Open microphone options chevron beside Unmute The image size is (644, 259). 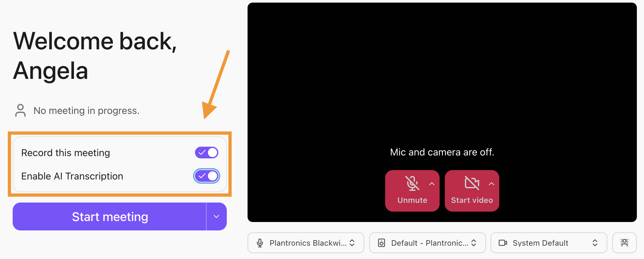point(431,184)
